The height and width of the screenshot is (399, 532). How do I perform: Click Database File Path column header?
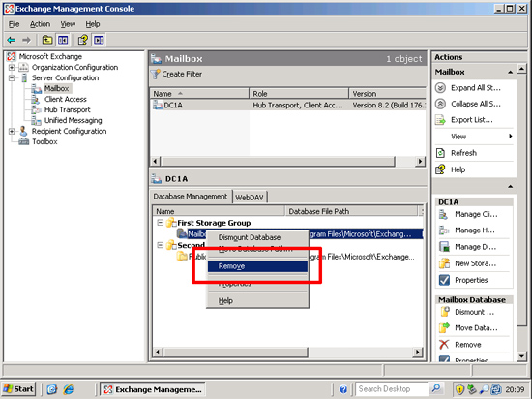click(351, 211)
